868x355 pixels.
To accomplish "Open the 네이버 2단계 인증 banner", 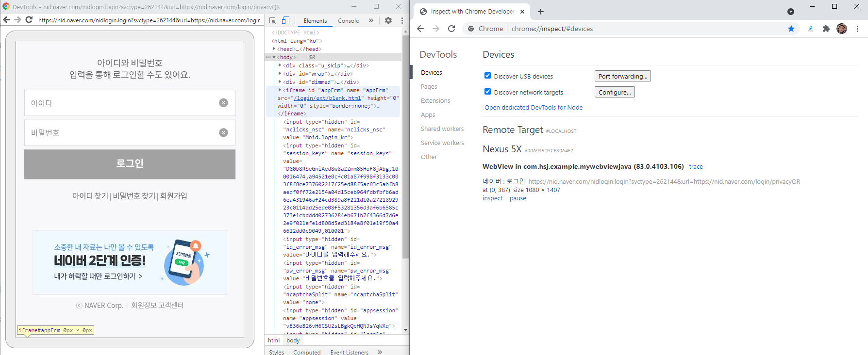I will point(130,262).
